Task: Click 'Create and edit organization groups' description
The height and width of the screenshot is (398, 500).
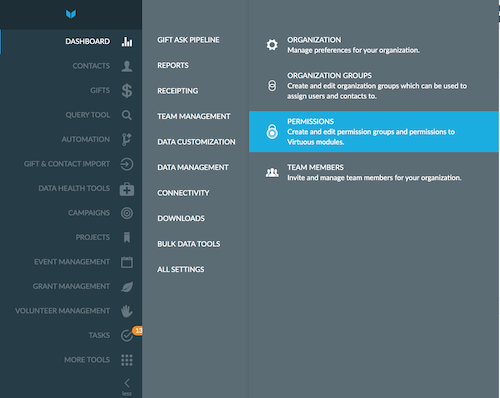Action: pos(377,91)
